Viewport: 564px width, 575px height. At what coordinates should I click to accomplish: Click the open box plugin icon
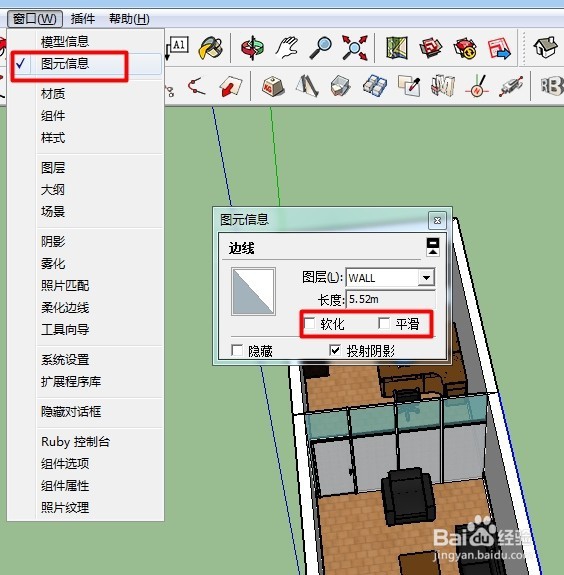point(341,87)
